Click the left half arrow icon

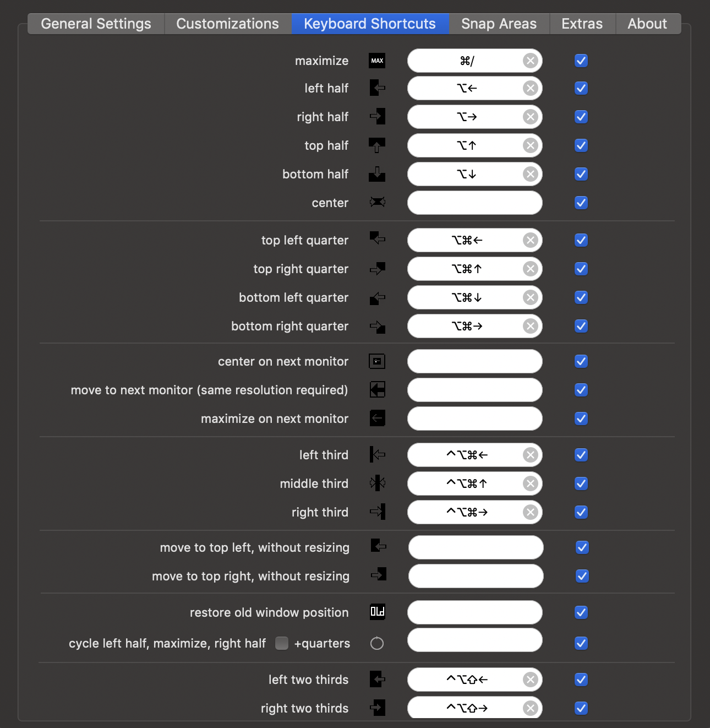pos(377,88)
